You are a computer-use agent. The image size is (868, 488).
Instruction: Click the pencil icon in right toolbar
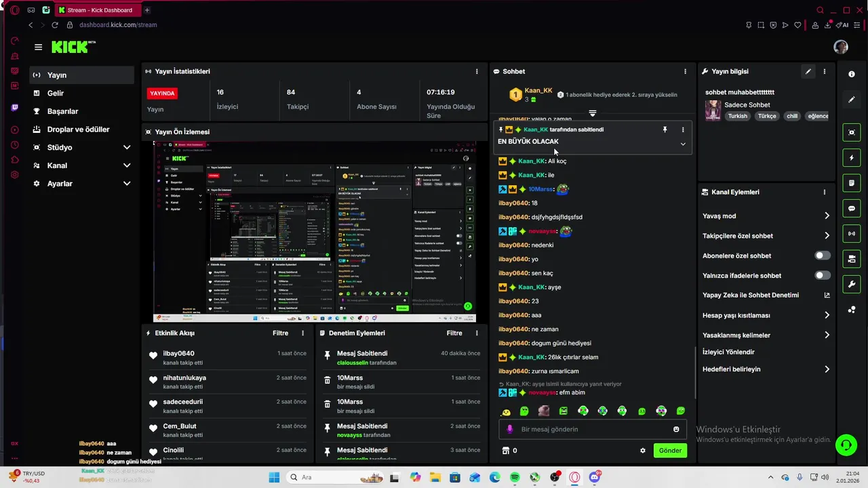852,100
